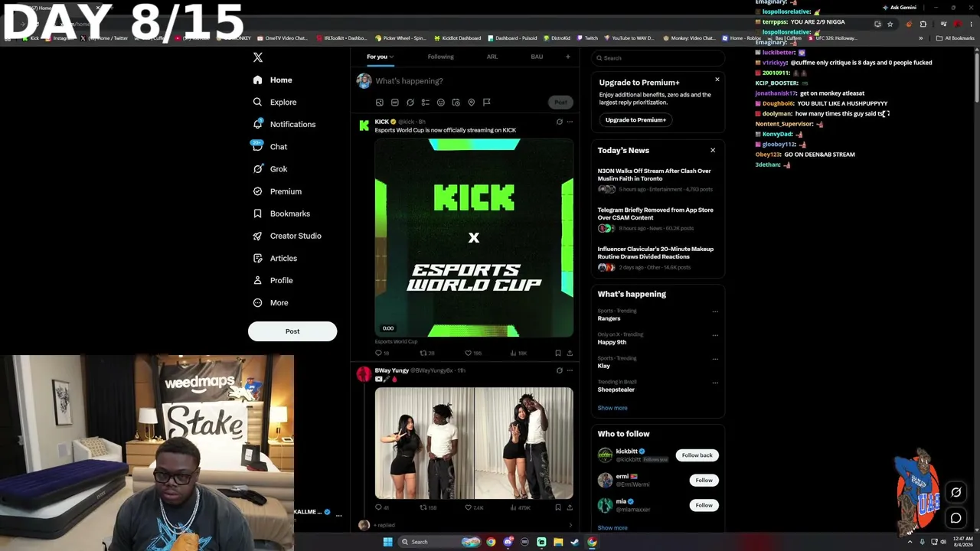Open Articles from the sidebar
Screen dimensions: 980x551
[x=275, y=259]
